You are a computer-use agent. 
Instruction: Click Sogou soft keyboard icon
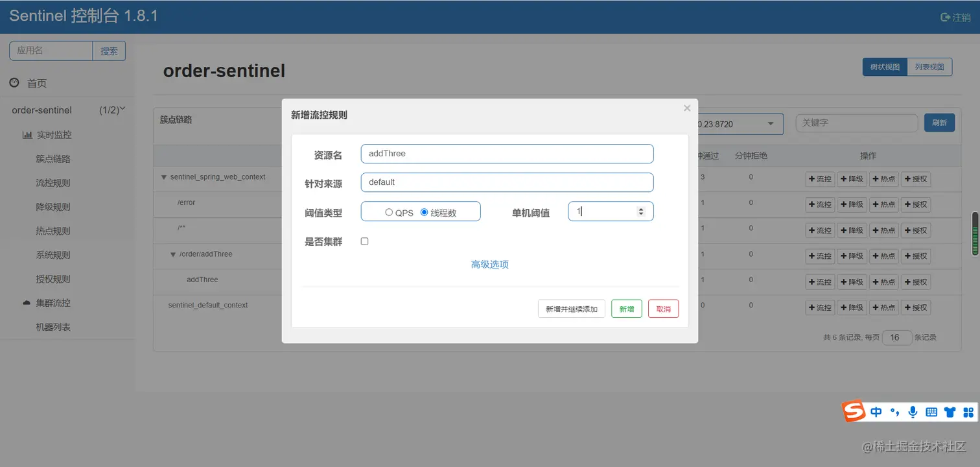(x=931, y=412)
